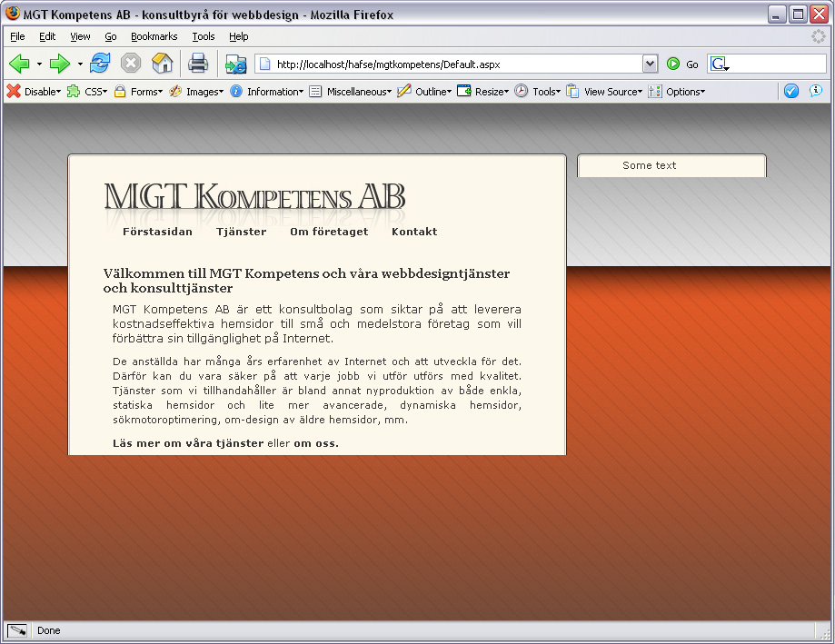The width and height of the screenshot is (835, 644).
Task: Open the Bookmarks menu
Action: [x=154, y=36]
